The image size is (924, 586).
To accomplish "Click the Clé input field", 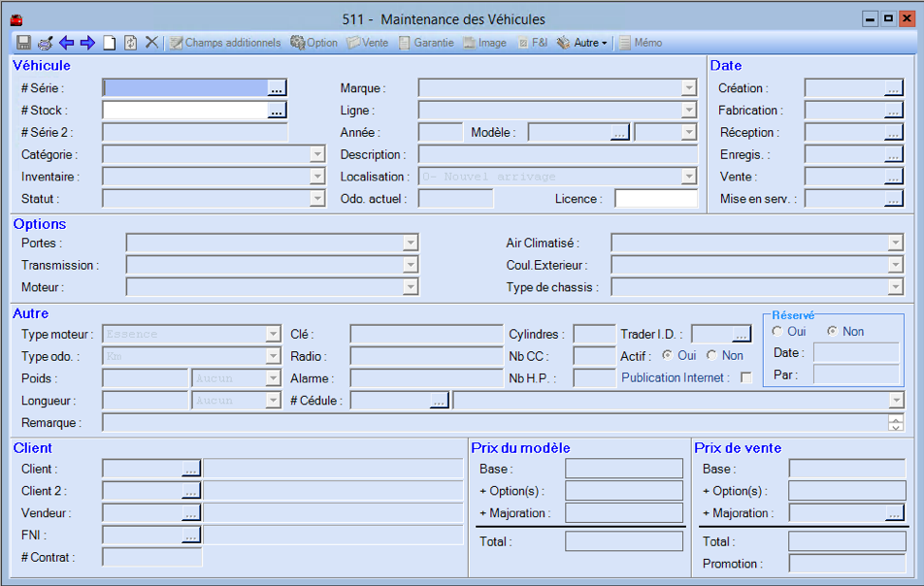I will point(427,334).
